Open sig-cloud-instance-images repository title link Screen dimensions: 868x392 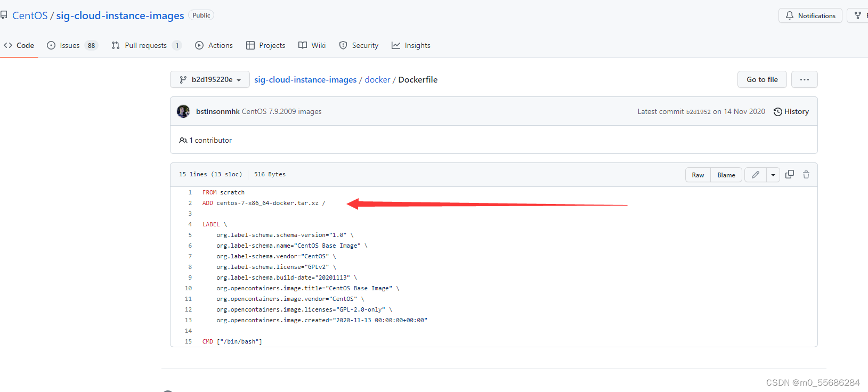tap(120, 15)
